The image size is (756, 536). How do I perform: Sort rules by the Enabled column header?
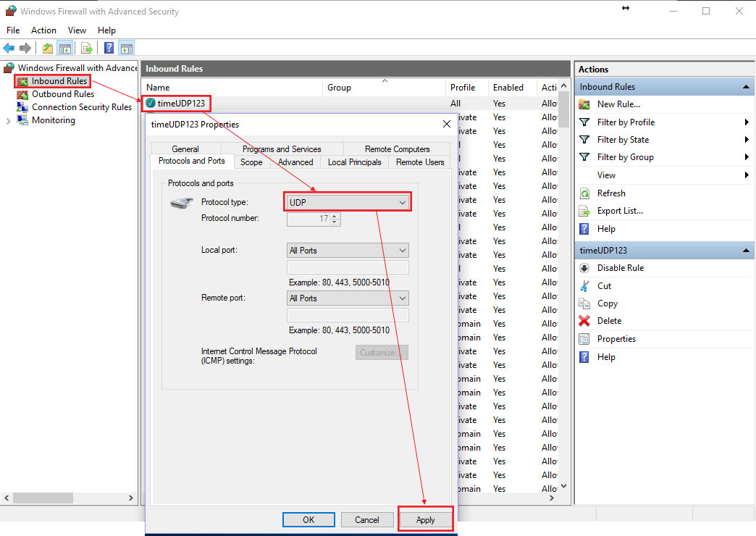[x=512, y=88]
